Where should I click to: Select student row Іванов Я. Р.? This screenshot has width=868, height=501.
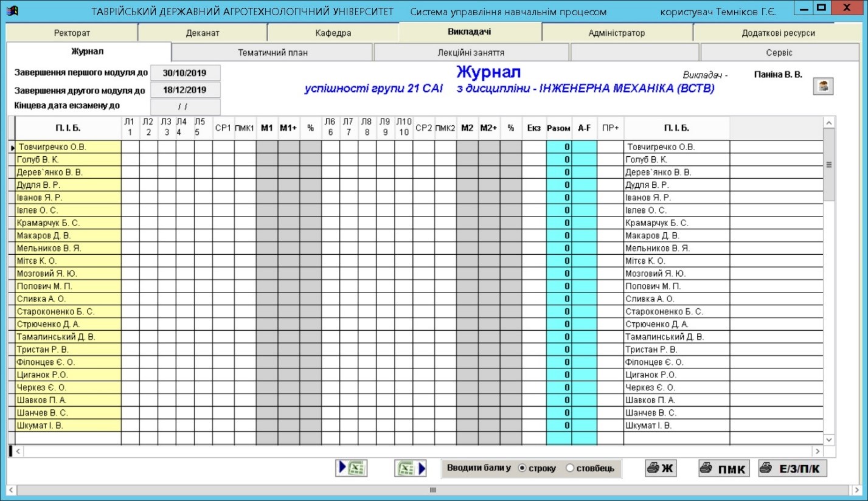point(67,198)
